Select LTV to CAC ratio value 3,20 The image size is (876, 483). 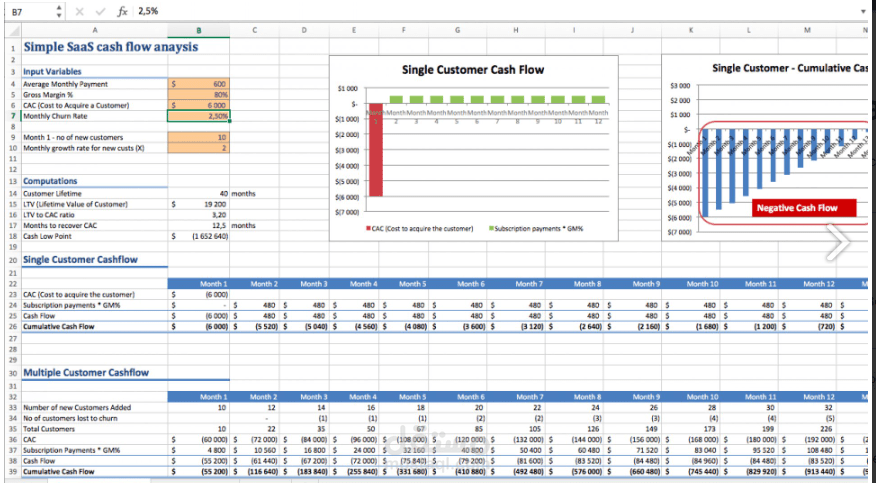(x=198, y=215)
